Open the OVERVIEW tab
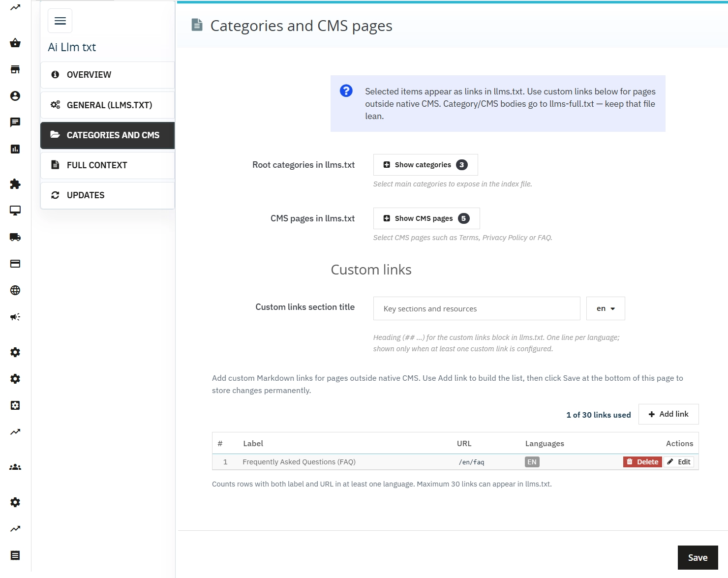 (x=107, y=75)
